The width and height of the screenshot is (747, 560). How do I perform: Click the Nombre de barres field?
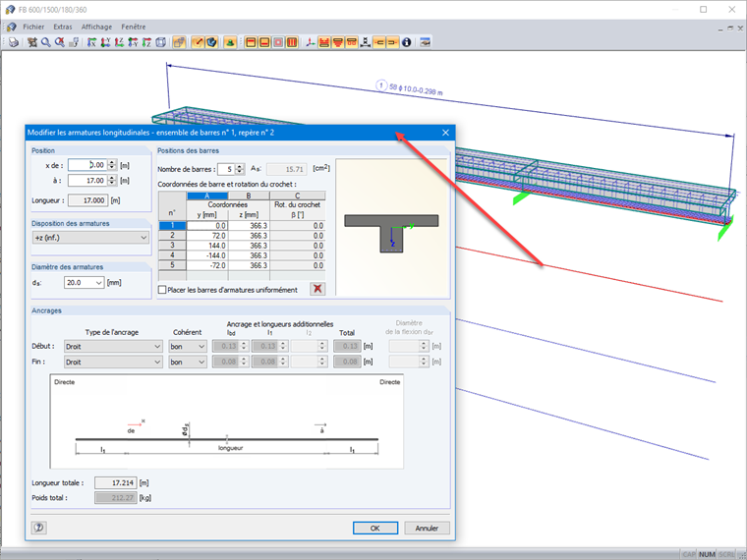227,169
